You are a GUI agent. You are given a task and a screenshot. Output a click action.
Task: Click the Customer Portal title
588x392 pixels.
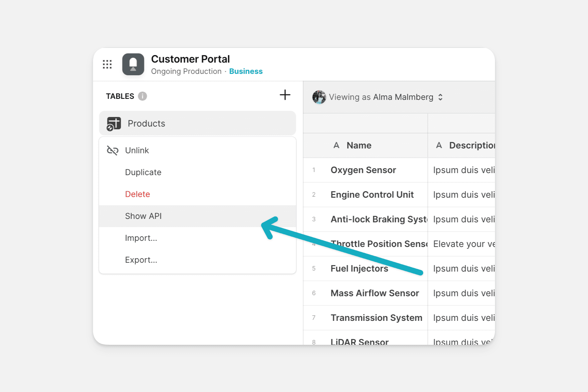point(190,59)
